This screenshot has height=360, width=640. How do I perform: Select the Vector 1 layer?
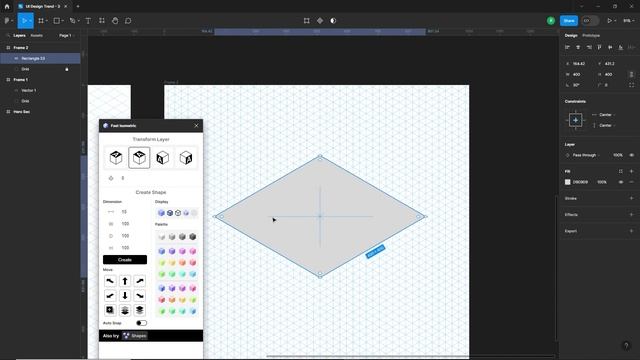(40, 90)
